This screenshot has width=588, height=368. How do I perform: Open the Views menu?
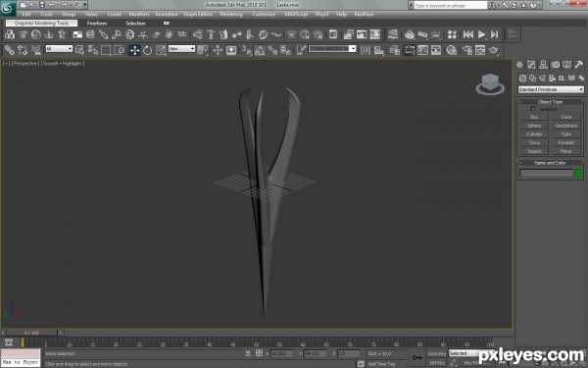[x=91, y=15]
